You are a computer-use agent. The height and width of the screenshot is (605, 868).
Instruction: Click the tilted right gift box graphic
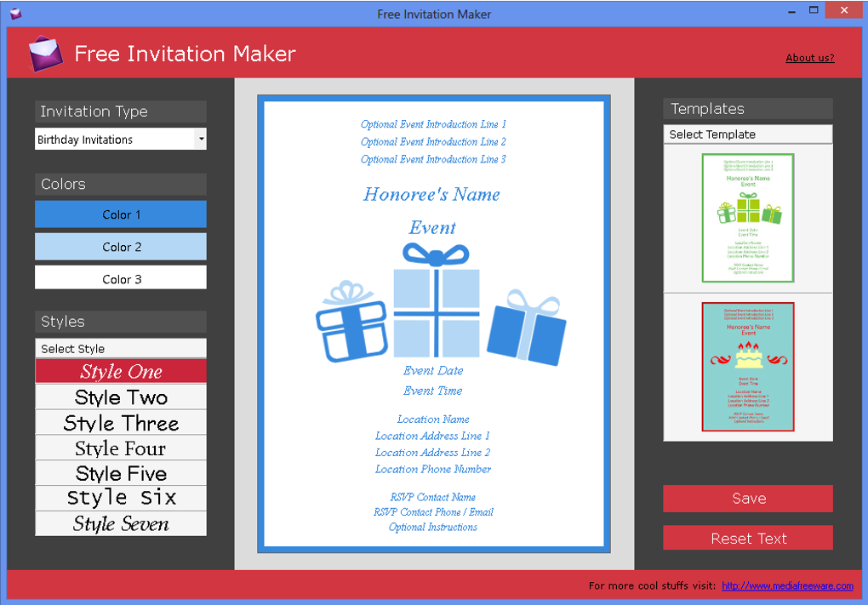[x=527, y=327]
